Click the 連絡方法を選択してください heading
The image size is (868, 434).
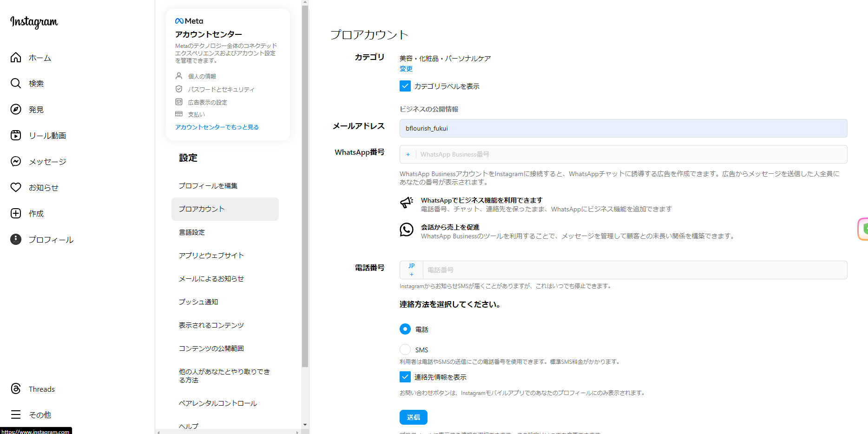(x=450, y=304)
